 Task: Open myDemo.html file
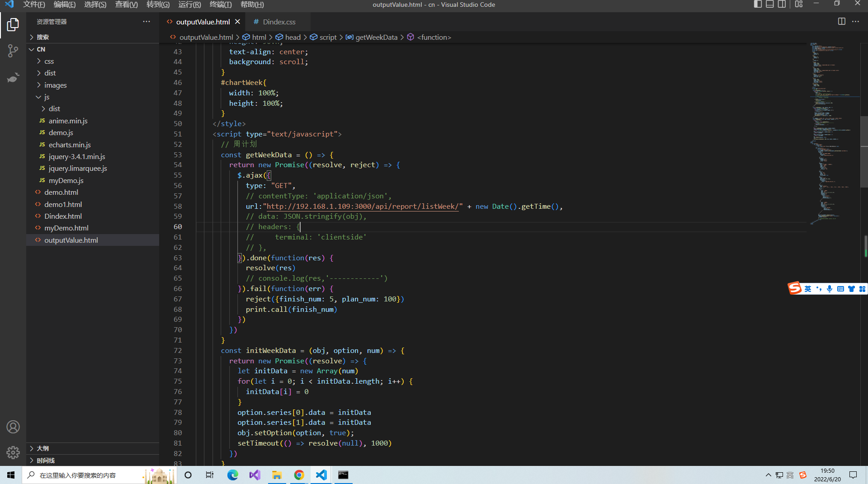click(93, 228)
